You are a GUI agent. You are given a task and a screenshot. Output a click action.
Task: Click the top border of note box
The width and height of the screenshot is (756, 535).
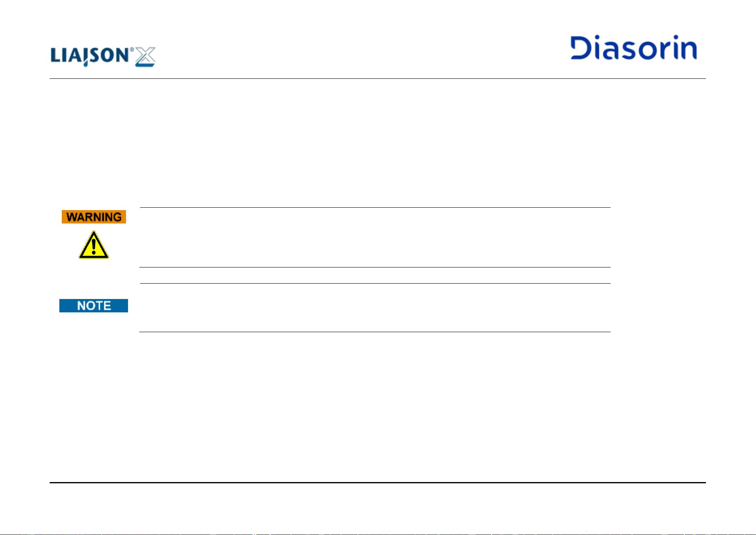pos(375,283)
